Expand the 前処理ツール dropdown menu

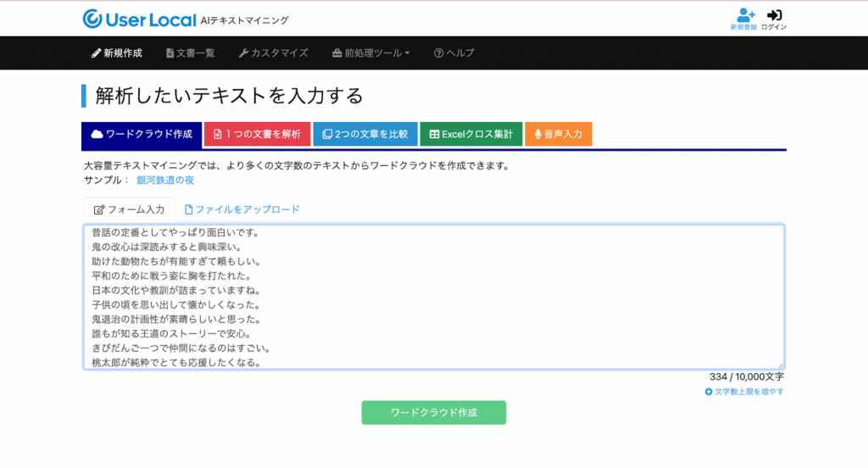click(x=370, y=53)
